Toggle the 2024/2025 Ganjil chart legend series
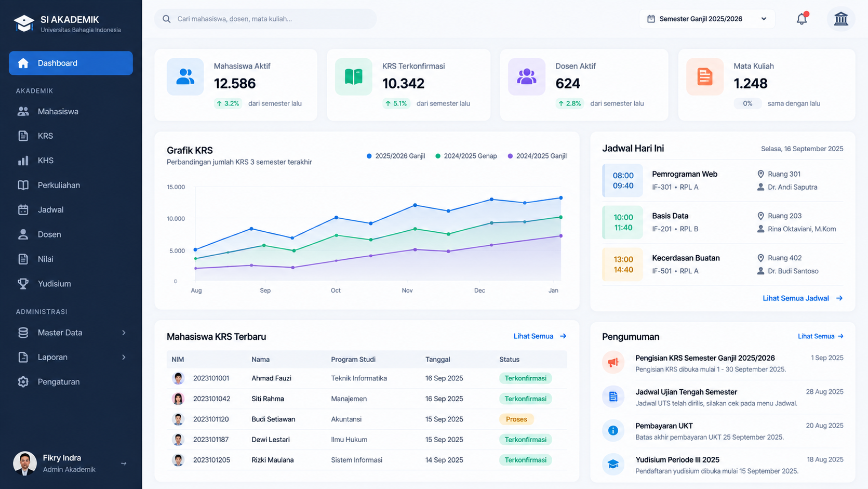 tap(537, 156)
